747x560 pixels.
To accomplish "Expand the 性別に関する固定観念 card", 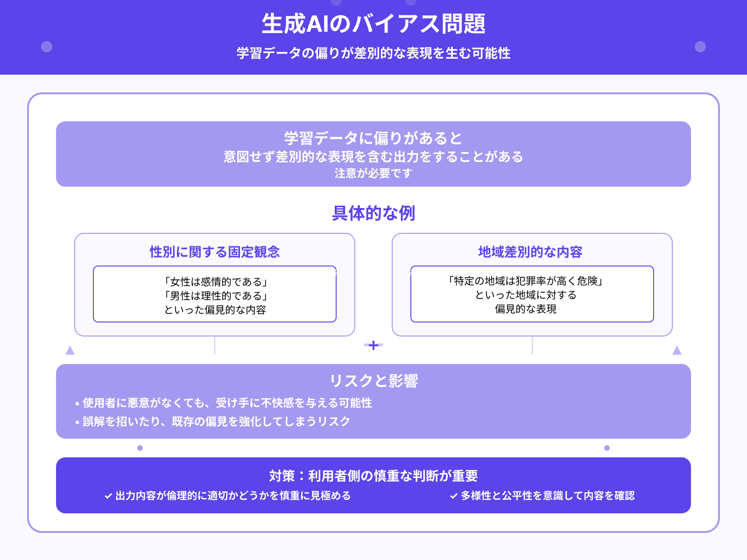I will (x=215, y=251).
